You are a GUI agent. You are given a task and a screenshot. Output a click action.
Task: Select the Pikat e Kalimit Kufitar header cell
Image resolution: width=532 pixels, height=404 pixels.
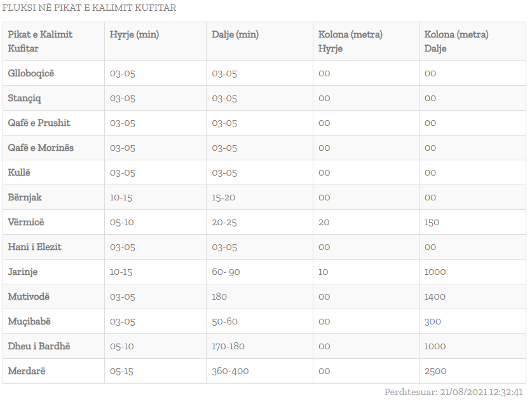point(40,41)
